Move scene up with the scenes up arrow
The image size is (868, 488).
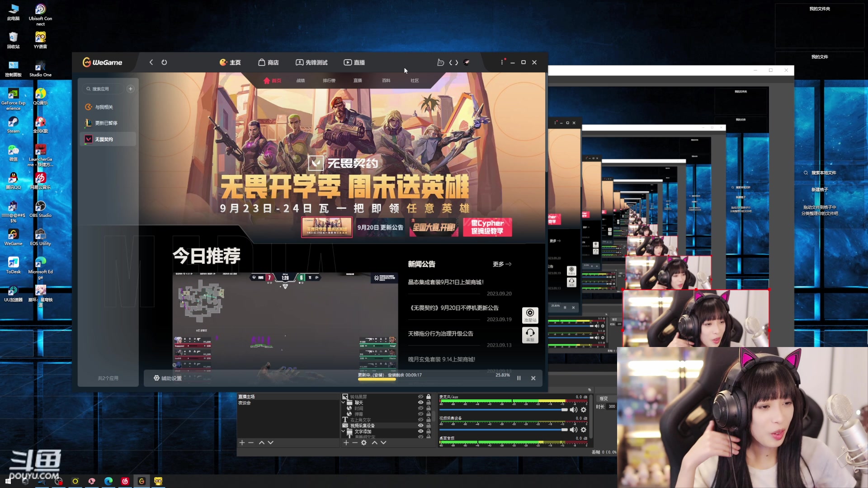tap(261, 443)
